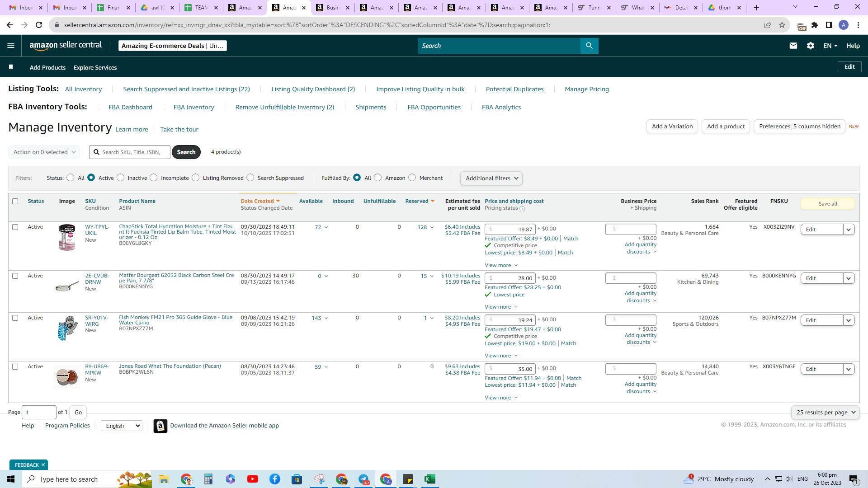Reload the page with browser refresh
Screen dimensions: 868x488
tap(39, 25)
